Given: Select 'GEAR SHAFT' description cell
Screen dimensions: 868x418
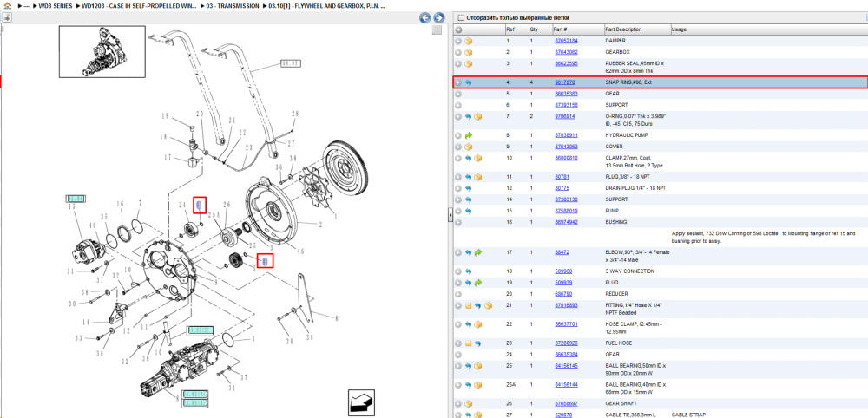Looking at the screenshot, I should [x=621, y=403].
